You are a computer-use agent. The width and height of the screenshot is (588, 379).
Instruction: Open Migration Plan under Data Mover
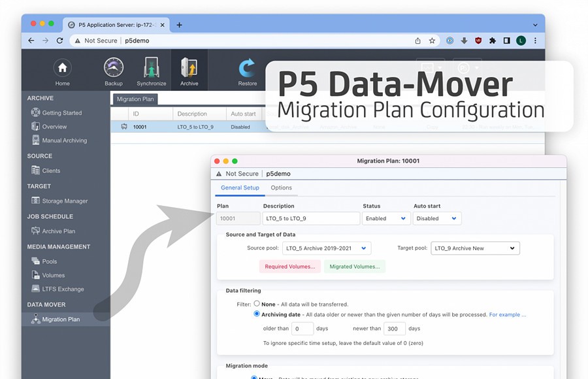(56, 320)
